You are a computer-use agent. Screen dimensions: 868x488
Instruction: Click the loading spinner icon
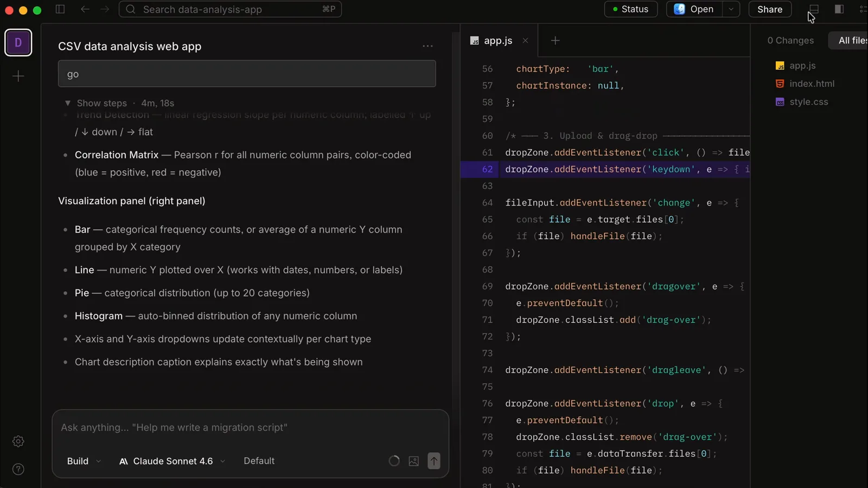tap(394, 461)
